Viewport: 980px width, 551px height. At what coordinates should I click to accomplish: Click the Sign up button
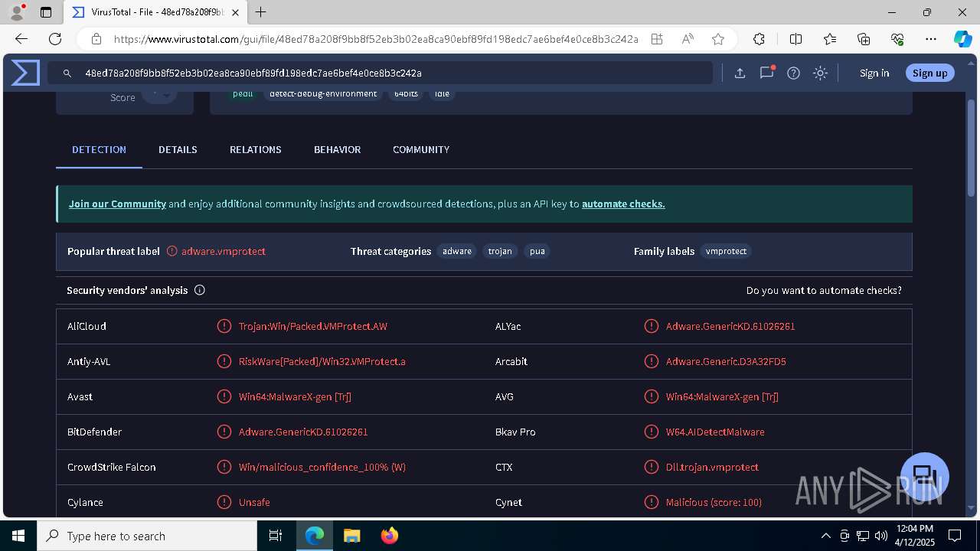930,73
